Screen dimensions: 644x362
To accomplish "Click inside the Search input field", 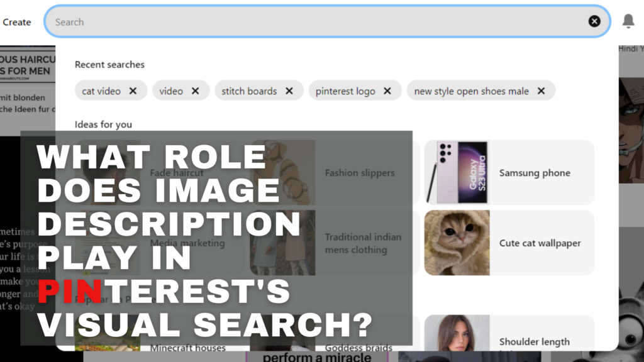I will point(314,22).
